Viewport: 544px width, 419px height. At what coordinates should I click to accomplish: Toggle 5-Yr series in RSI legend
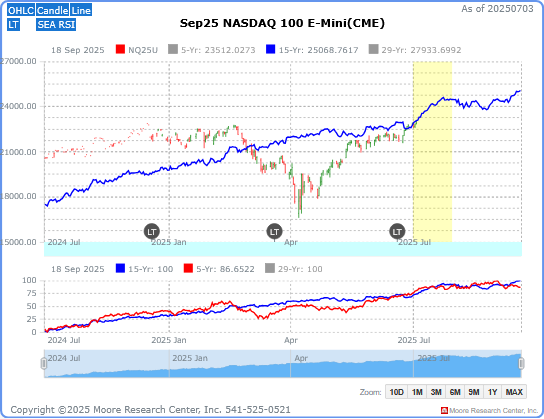coord(219,269)
